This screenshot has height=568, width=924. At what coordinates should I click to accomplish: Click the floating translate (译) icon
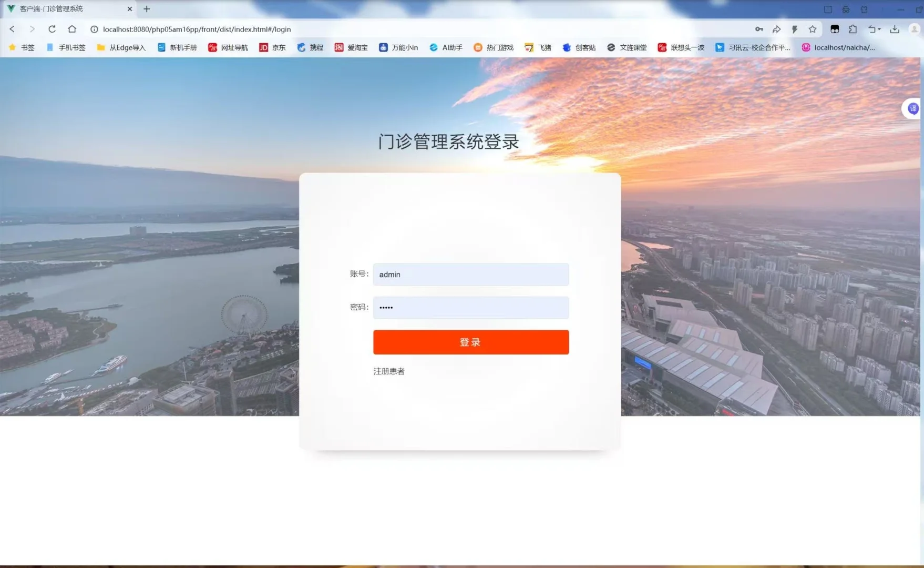click(913, 108)
